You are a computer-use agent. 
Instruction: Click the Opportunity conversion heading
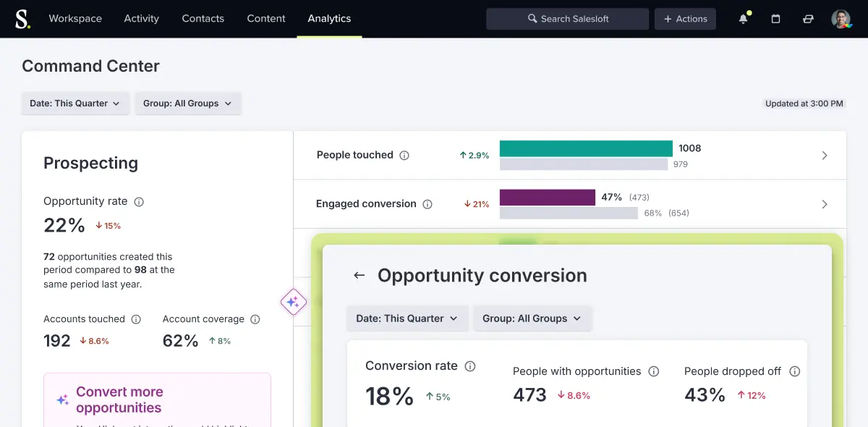[x=482, y=276]
